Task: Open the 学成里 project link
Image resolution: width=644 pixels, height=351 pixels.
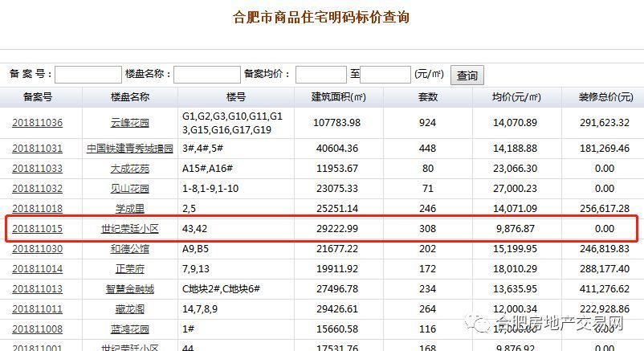Action: click(130, 209)
